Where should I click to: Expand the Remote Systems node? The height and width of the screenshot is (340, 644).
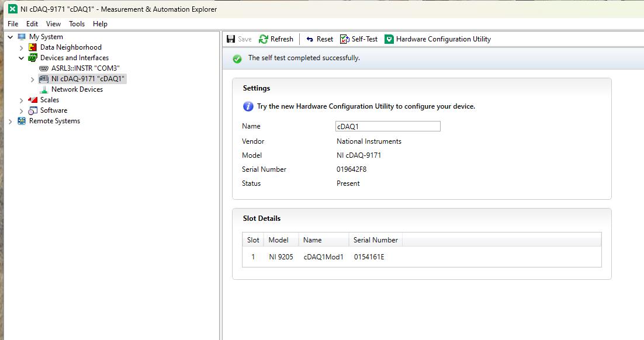11,122
